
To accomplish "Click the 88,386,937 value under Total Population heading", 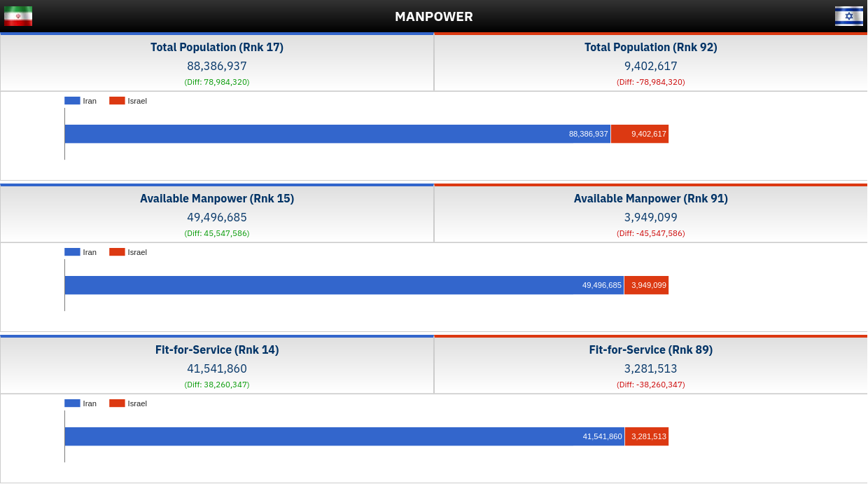I will (x=217, y=66).
